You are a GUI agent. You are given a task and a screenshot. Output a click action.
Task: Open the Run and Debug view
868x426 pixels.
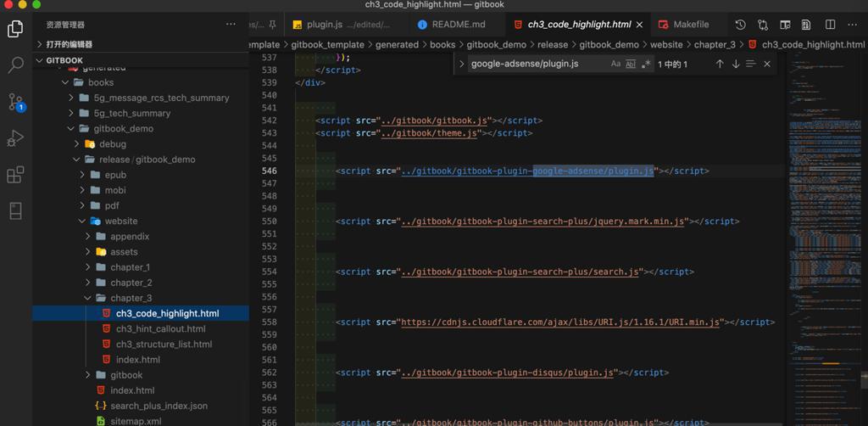click(15, 138)
